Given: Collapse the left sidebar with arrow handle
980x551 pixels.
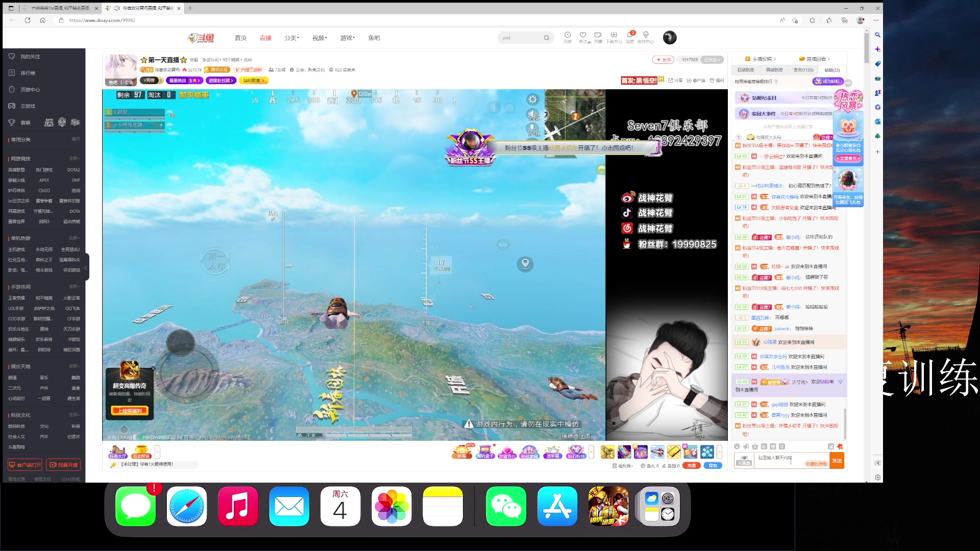Looking at the screenshot, I should [86, 267].
